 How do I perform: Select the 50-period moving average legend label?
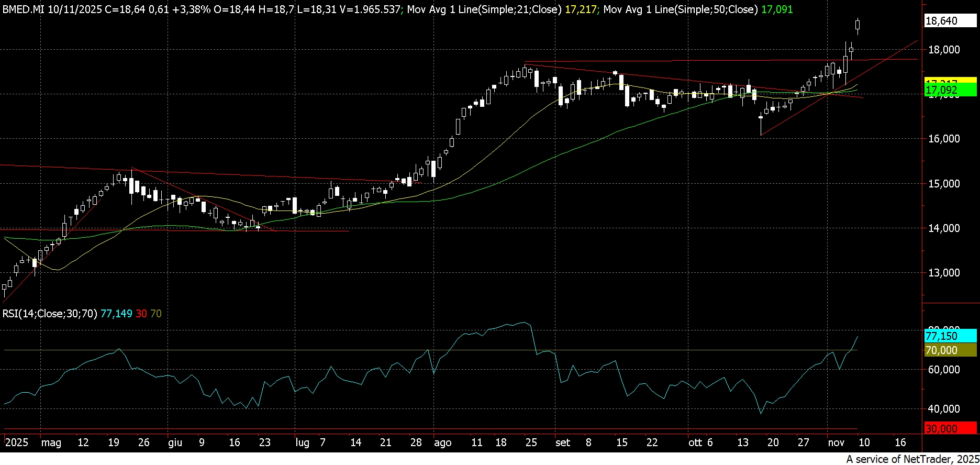click(680, 9)
